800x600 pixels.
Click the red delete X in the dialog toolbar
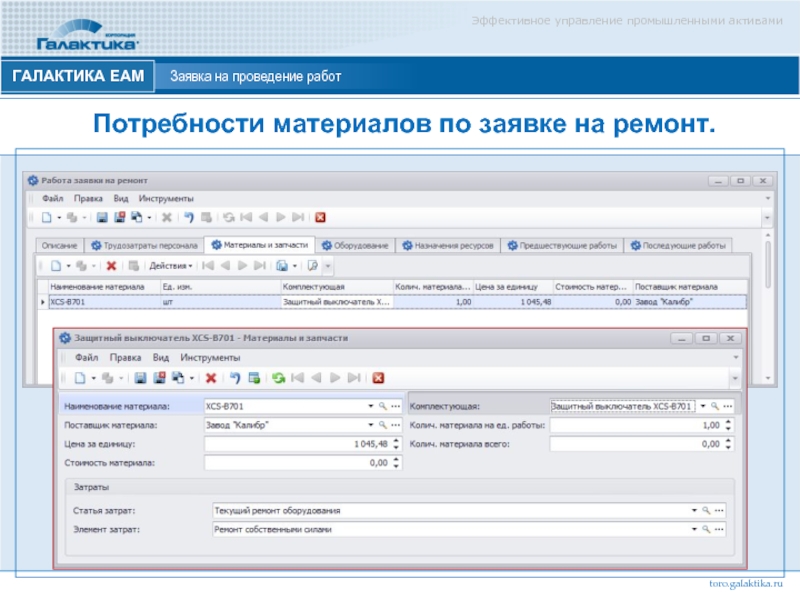click(211, 377)
